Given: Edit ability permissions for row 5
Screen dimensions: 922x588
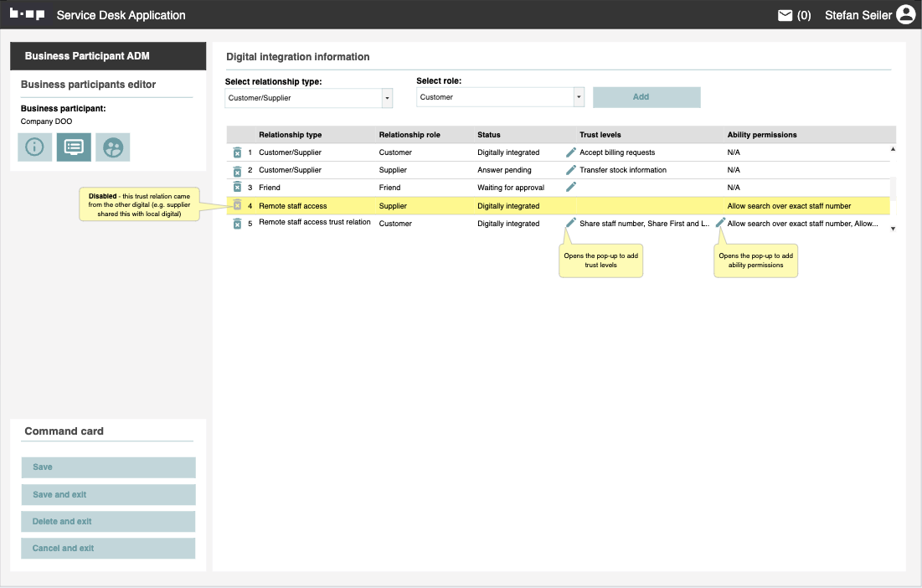Looking at the screenshot, I should [720, 223].
